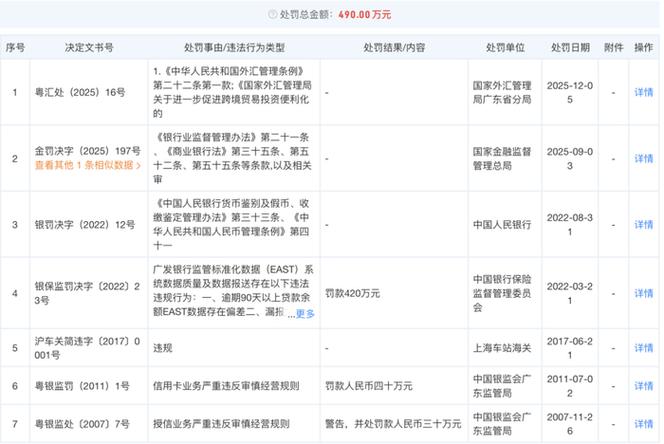Click the 货币鉴别及假币收缴 reason text
Screen dimensions: 664x444
click(x=231, y=225)
